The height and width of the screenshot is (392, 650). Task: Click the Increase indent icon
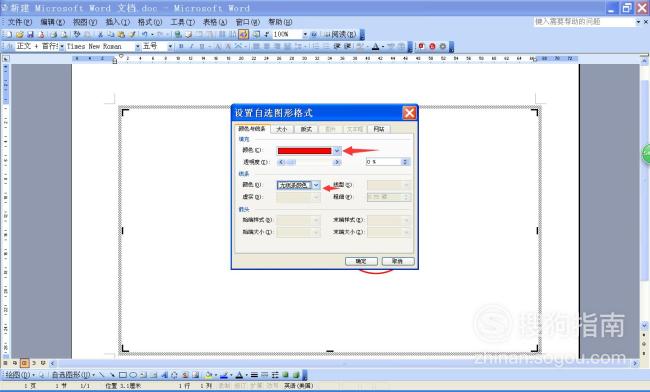click(347, 46)
